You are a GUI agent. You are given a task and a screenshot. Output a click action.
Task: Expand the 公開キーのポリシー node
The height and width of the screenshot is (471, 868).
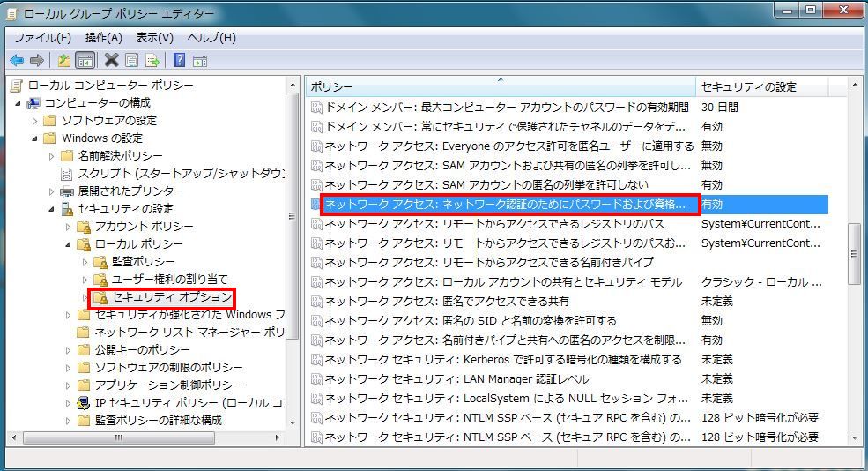(x=68, y=350)
